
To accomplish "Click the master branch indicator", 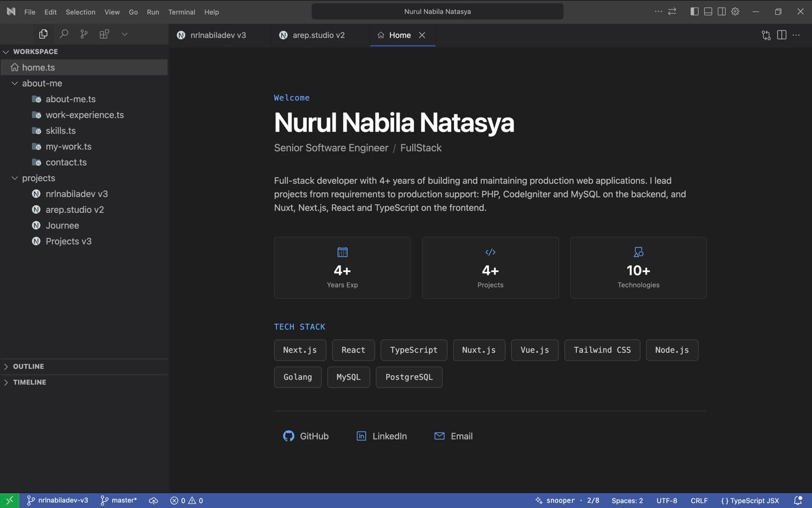I will click(x=119, y=500).
